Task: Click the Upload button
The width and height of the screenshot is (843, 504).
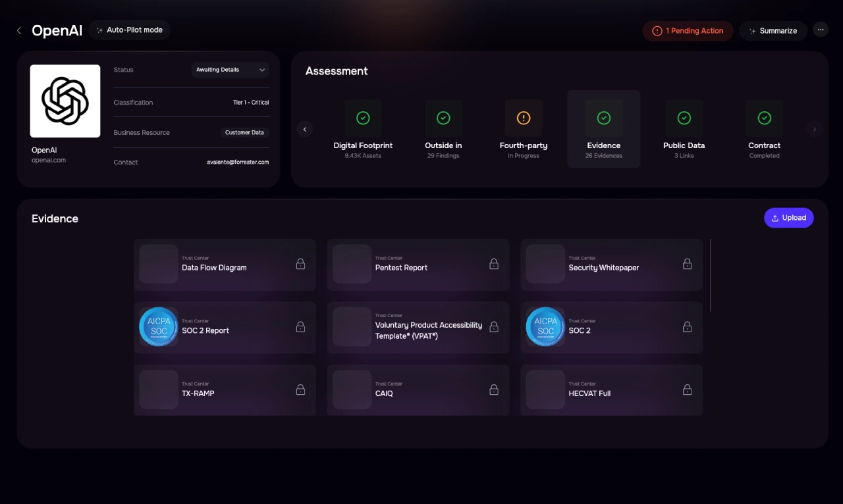Action: click(x=788, y=218)
